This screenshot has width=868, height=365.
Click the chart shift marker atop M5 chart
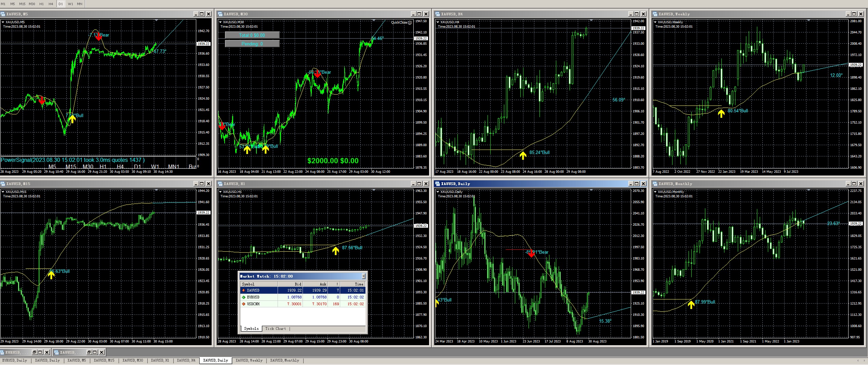(x=156, y=21)
